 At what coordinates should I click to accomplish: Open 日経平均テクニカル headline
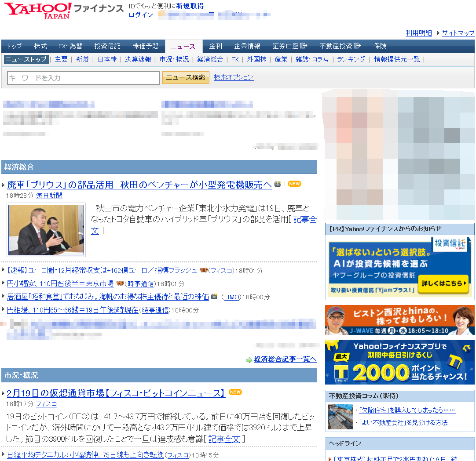pyautogui.click(x=85, y=455)
